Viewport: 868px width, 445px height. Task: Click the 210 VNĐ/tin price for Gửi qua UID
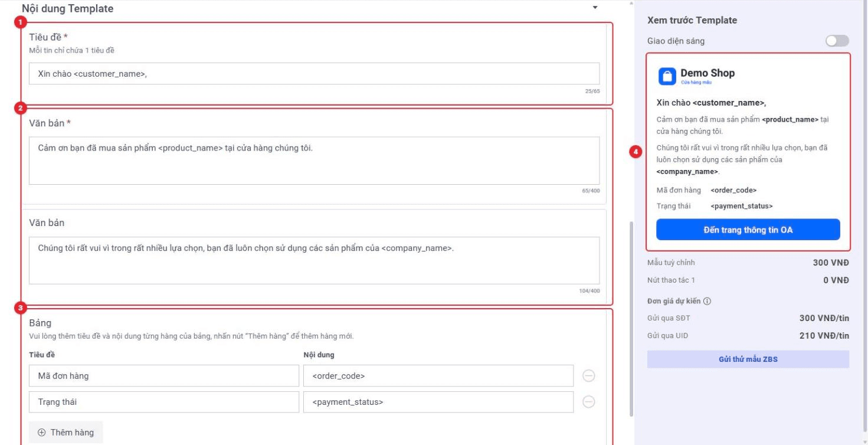824,336
